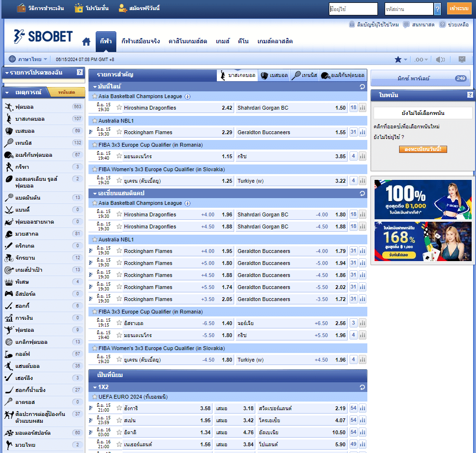Show statistics for Hiroshima Dragonflies moneyline match
This screenshot has width=476, height=453.
tap(363, 108)
